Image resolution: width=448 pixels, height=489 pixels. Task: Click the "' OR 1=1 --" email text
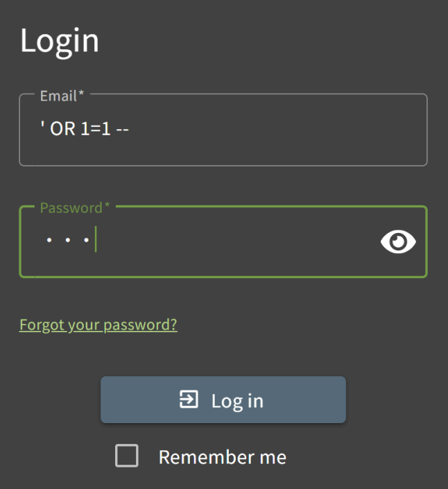coord(86,129)
